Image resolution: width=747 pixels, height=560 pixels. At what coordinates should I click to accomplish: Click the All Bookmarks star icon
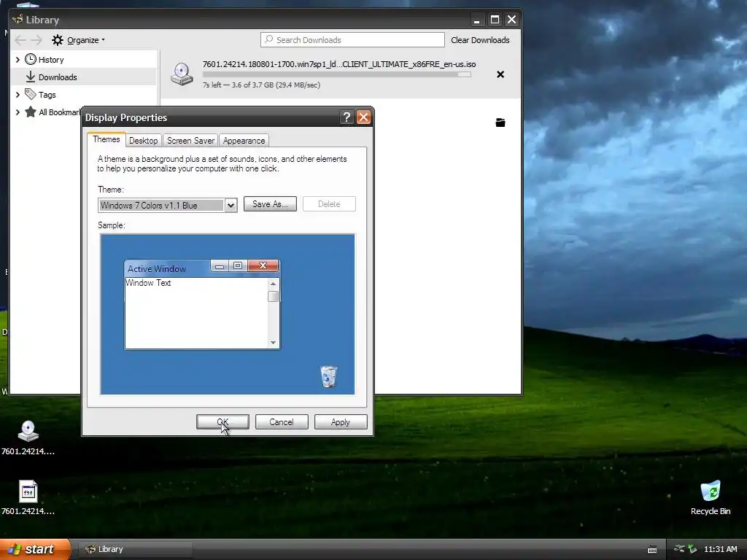click(31, 112)
